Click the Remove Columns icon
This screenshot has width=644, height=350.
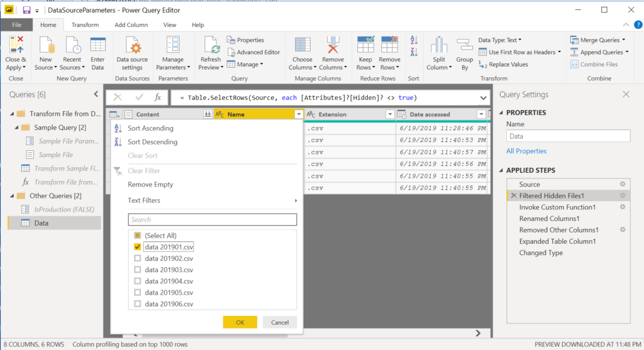tap(333, 45)
